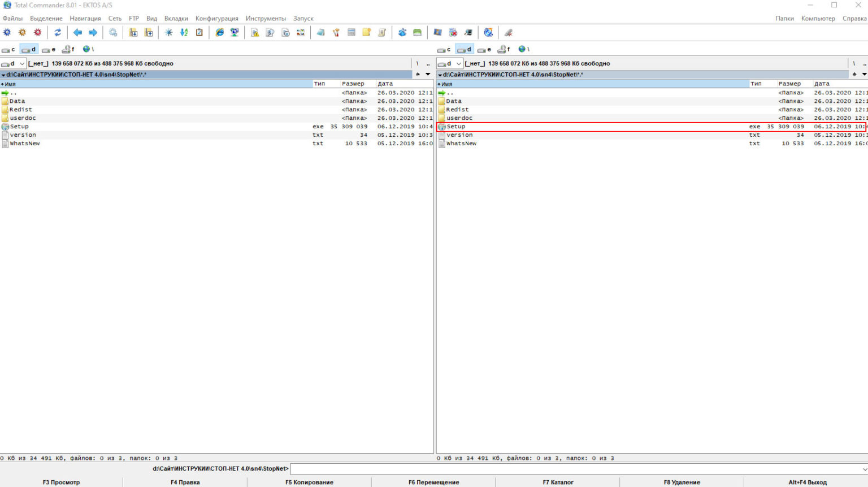Image resolution: width=868 pixels, height=487 pixels.
Task: Click F6 Перемещение button
Action: (433, 482)
